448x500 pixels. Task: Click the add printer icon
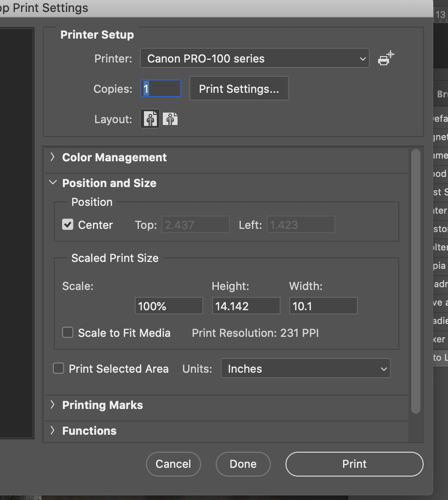[x=385, y=58]
